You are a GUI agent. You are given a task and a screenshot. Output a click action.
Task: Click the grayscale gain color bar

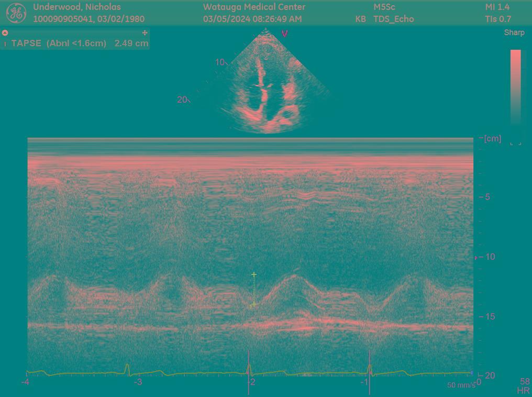(515, 86)
